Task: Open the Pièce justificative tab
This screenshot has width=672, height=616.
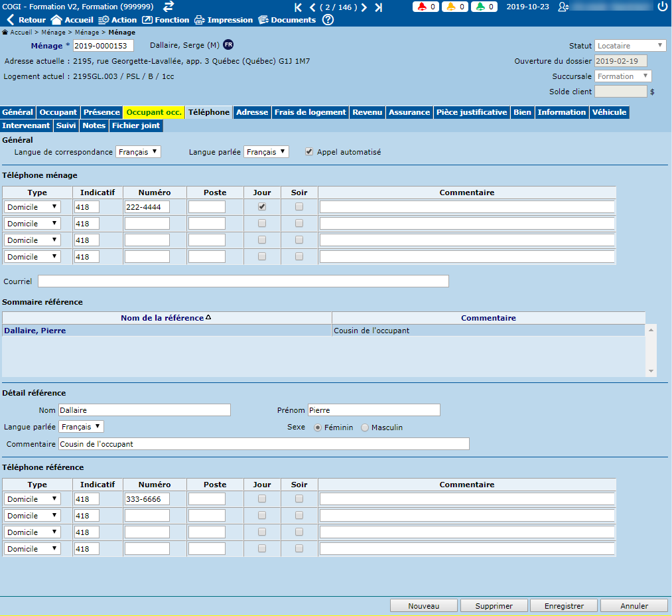Action: pyautogui.click(x=472, y=112)
